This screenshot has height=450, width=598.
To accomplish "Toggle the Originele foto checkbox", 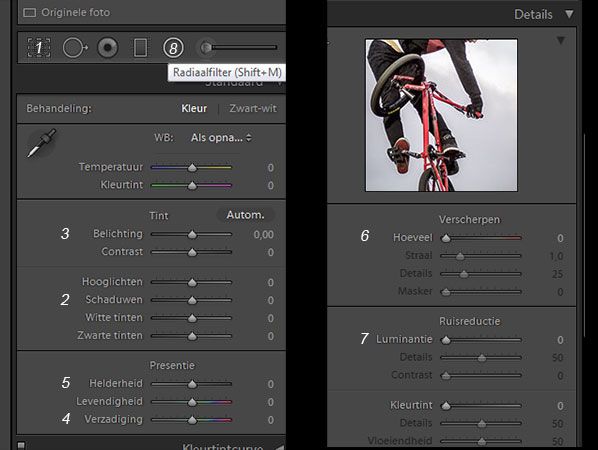I will 29,13.
